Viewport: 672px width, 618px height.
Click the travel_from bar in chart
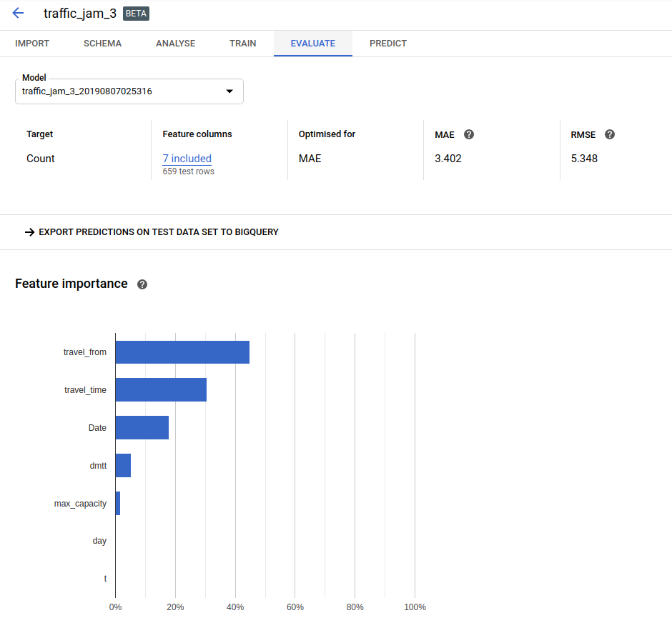pyautogui.click(x=182, y=352)
